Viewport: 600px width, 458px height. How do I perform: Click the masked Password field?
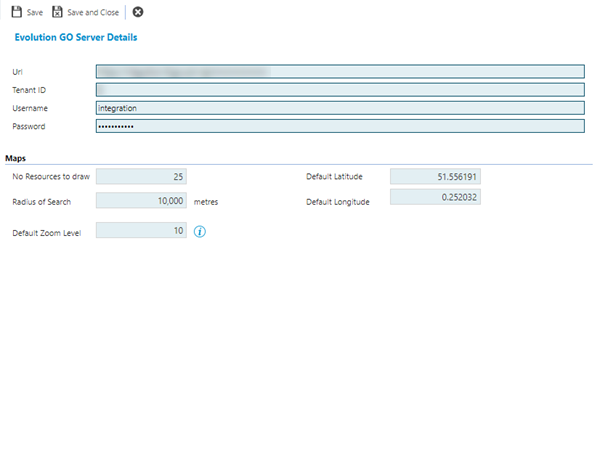click(x=339, y=127)
